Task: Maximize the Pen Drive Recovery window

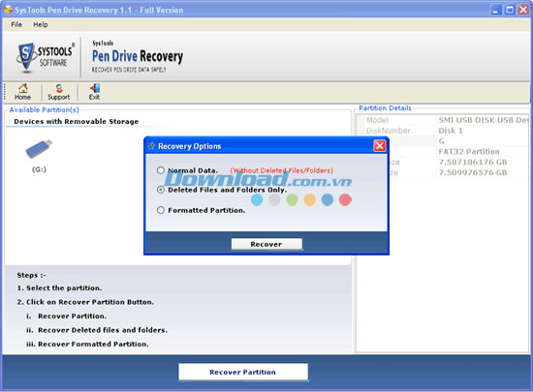Action: pyautogui.click(x=510, y=10)
